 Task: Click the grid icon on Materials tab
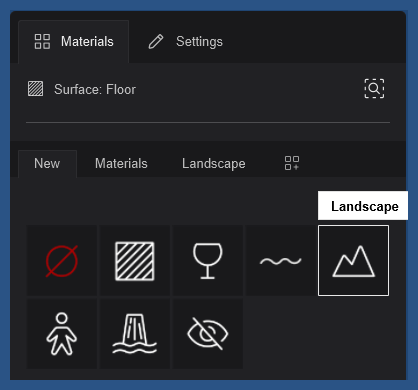tap(42, 41)
